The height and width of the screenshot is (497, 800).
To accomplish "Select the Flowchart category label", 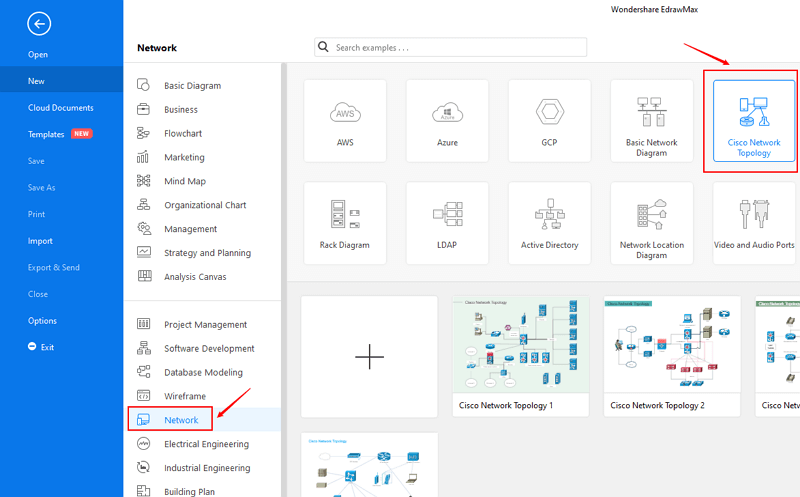I will 183,133.
